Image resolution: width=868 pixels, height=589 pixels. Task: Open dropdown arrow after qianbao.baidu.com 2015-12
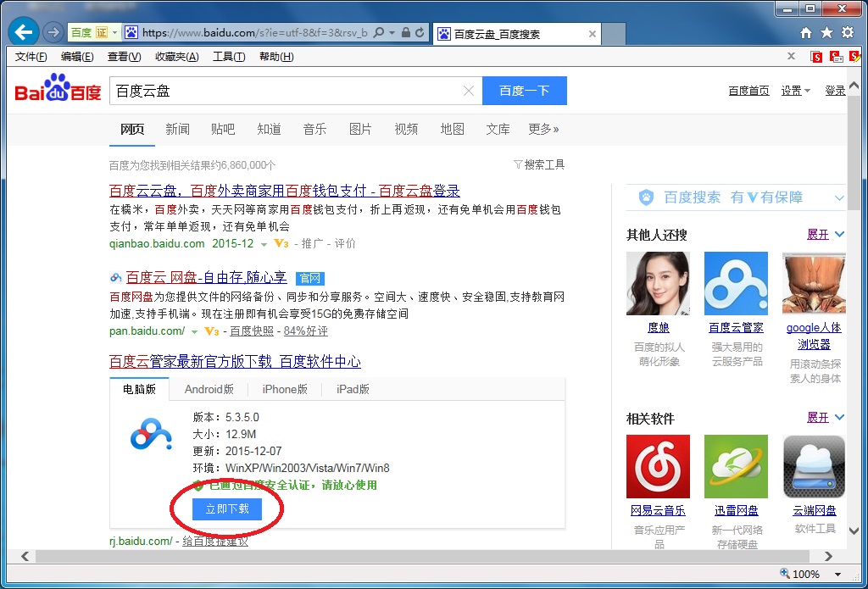[x=264, y=244]
